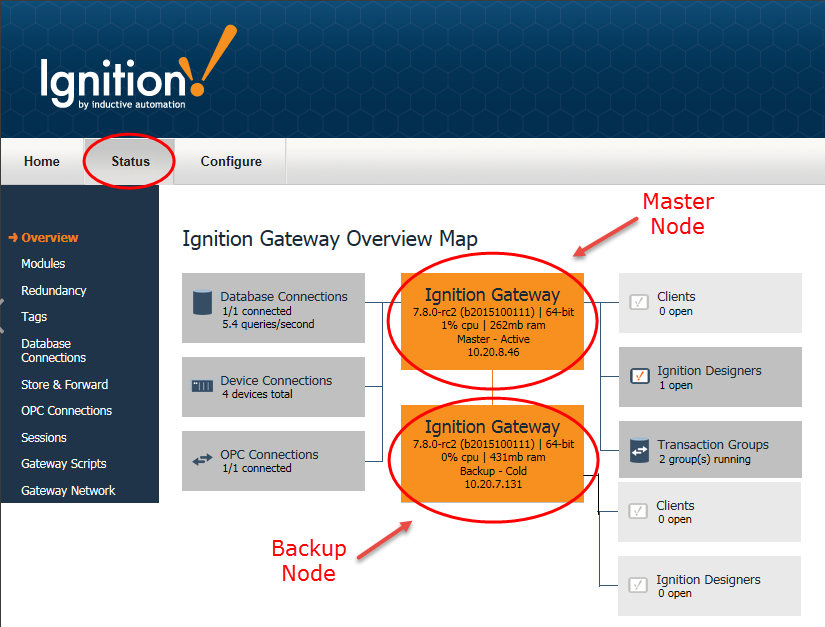The image size is (825, 627).
Task: Click the 'Device Connections' label in the map
Action: (x=276, y=380)
